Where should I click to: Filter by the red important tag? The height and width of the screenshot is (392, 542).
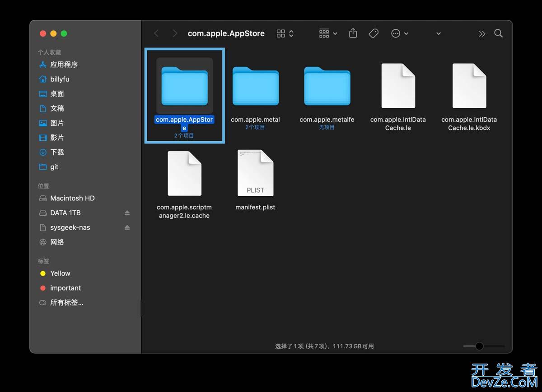pos(65,288)
